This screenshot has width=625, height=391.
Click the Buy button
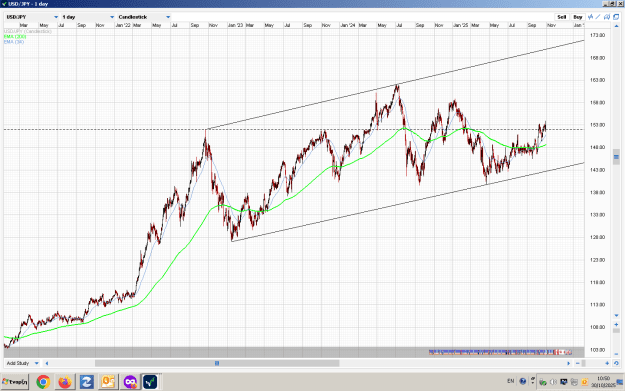point(578,17)
